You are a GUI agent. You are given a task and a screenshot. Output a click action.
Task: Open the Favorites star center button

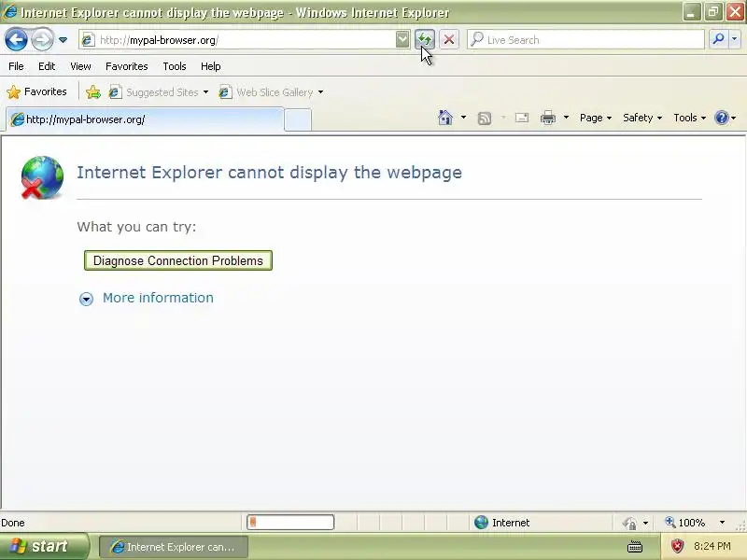coord(37,91)
